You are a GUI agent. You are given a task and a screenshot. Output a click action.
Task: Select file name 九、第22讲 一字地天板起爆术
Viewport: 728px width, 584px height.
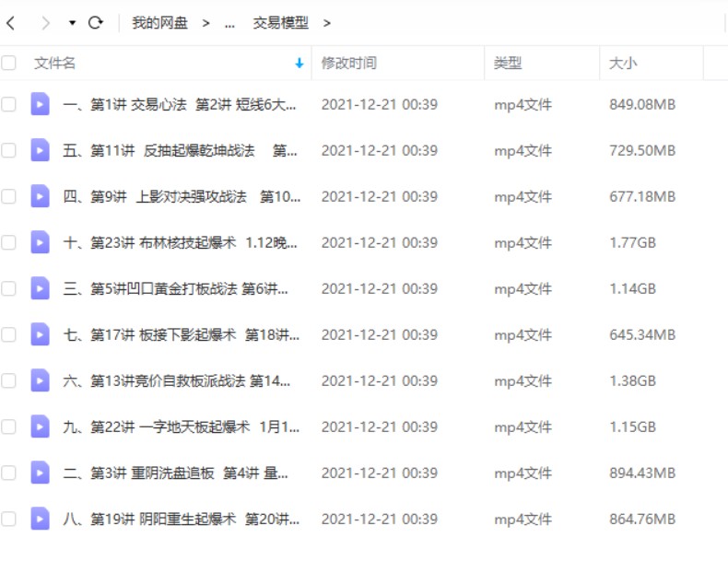[x=181, y=427]
